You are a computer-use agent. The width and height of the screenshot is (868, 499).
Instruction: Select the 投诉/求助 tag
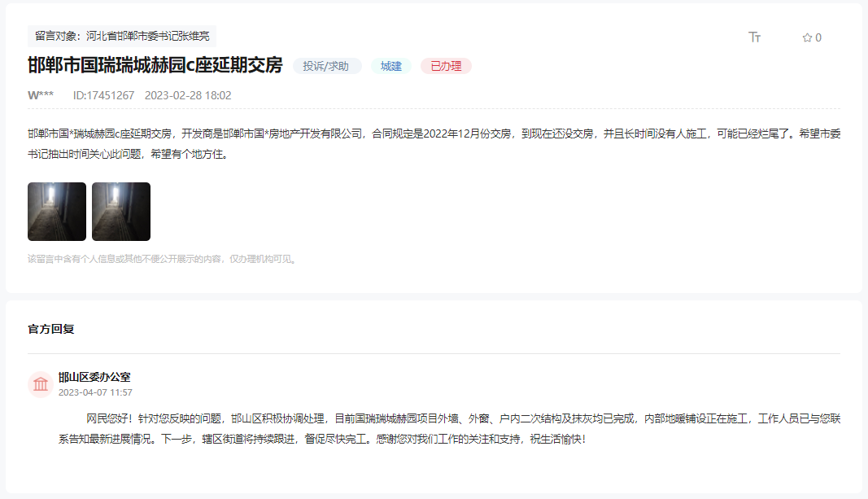click(x=326, y=66)
